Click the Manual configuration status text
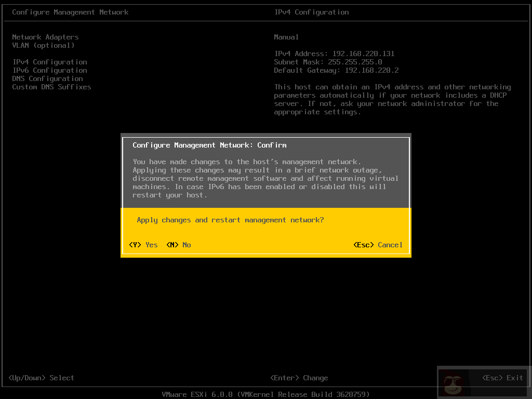 pyautogui.click(x=286, y=37)
